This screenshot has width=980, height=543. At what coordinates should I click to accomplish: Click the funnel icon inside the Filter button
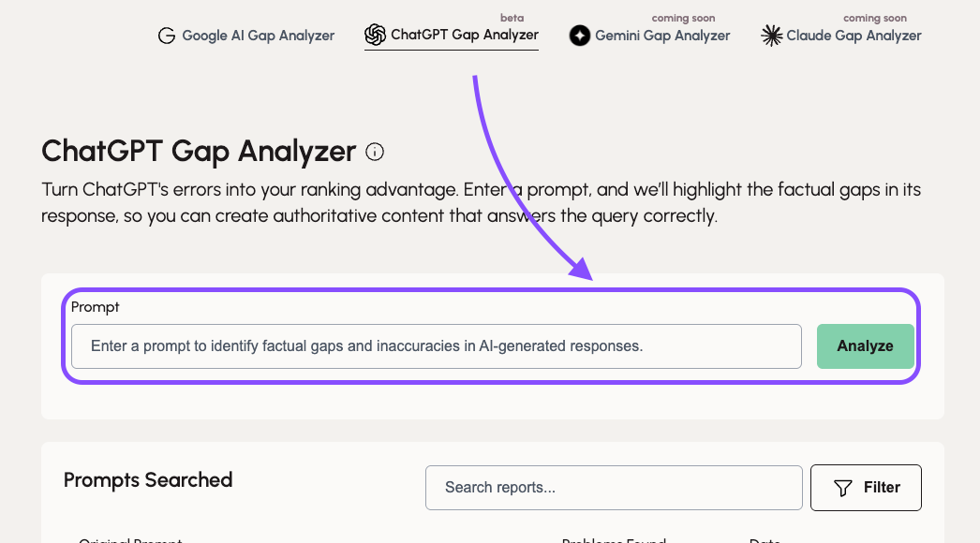tap(841, 488)
